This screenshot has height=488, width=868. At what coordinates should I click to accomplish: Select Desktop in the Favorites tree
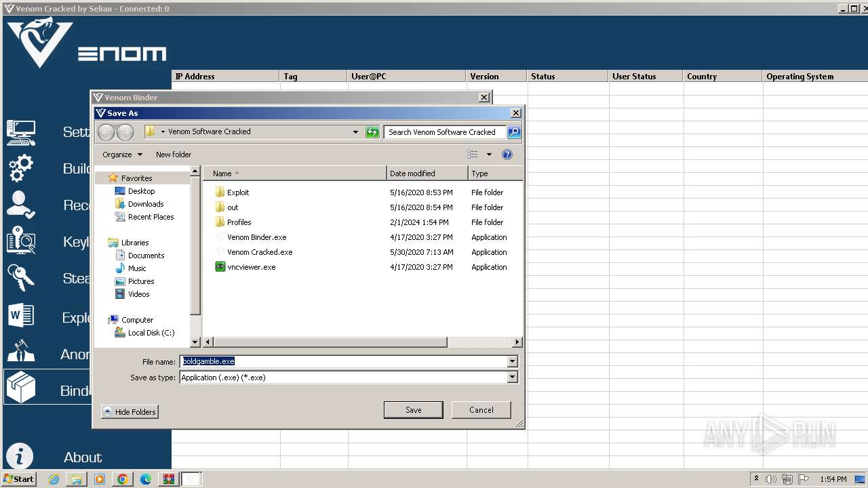tap(141, 191)
